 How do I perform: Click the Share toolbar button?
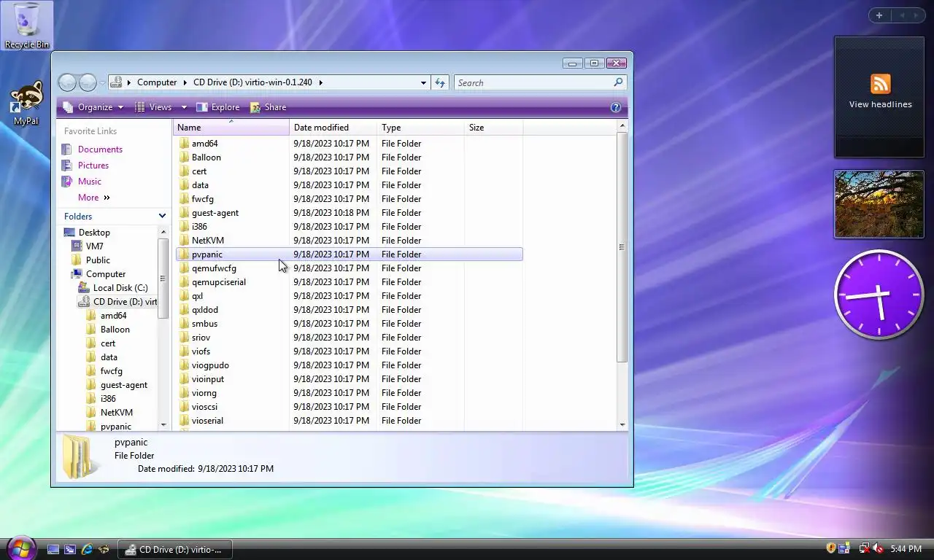(268, 107)
